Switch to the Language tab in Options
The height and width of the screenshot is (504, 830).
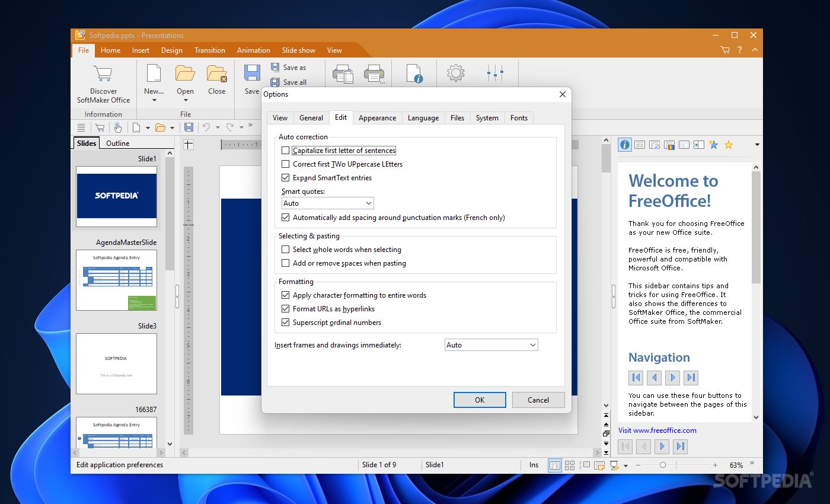[x=423, y=118]
